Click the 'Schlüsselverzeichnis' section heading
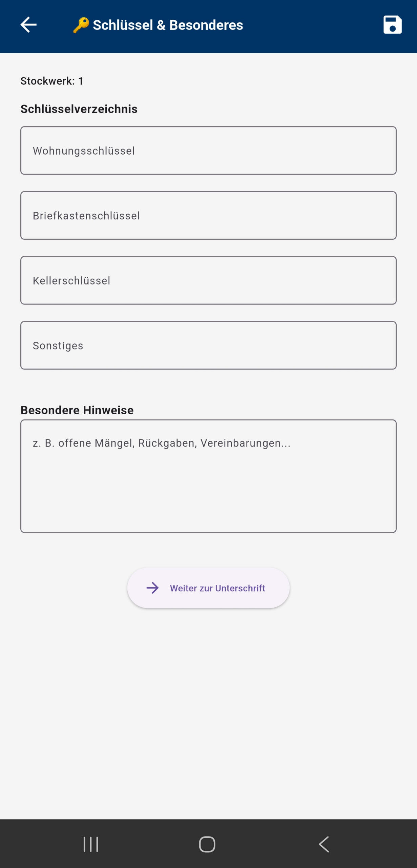417x868 pixels. (x=79, y=109)
